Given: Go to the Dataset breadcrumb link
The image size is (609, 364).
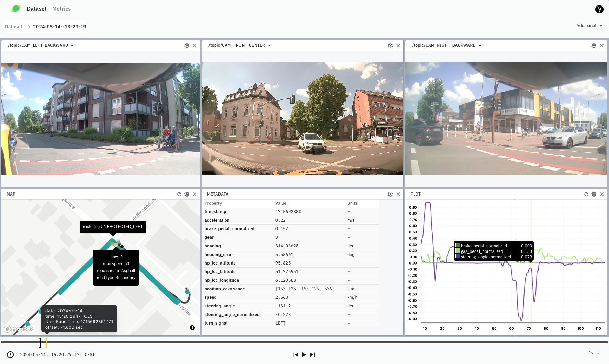Looking at the screenshot, I should [13, 27].
